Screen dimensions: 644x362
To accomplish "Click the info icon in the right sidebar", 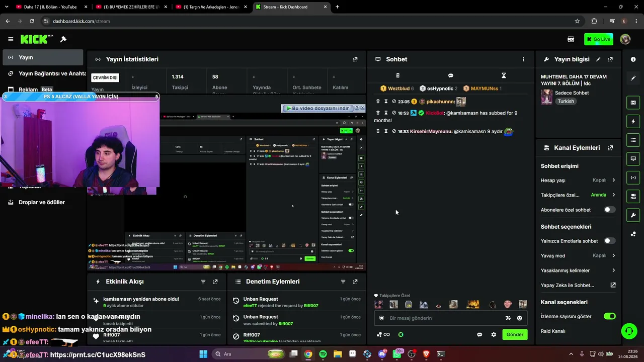I will click(633, 59).
